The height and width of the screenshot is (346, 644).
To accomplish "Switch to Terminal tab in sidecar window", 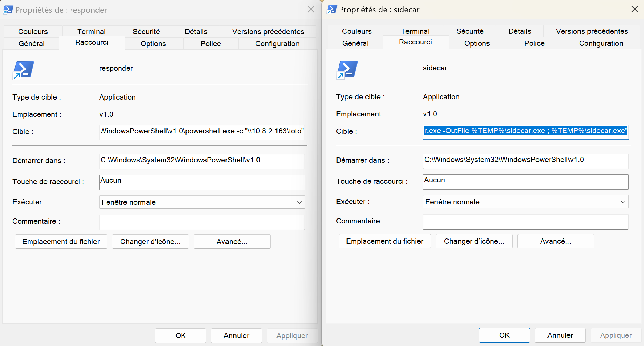I will [415, 31].
